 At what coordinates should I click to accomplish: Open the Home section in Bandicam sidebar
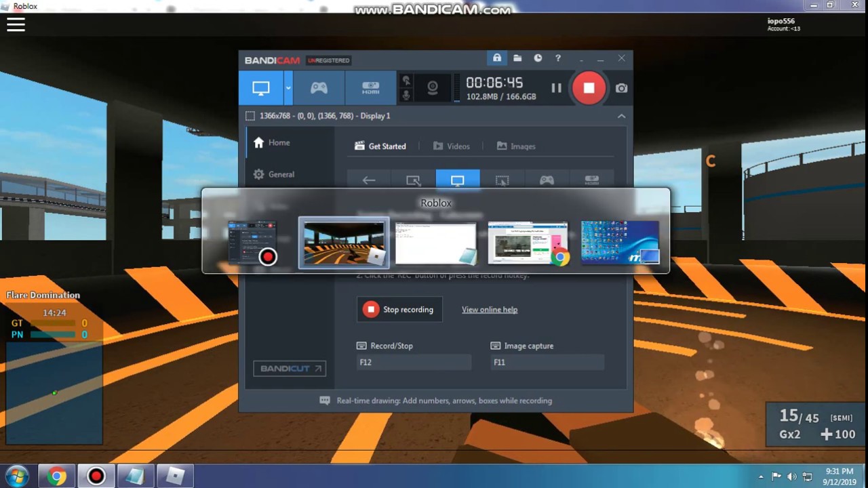pyautogui.click(x=271, y=142)
